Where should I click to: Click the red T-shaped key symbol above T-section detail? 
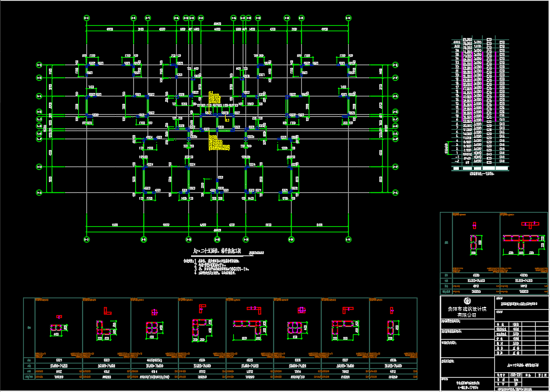(x=530, y=224)
